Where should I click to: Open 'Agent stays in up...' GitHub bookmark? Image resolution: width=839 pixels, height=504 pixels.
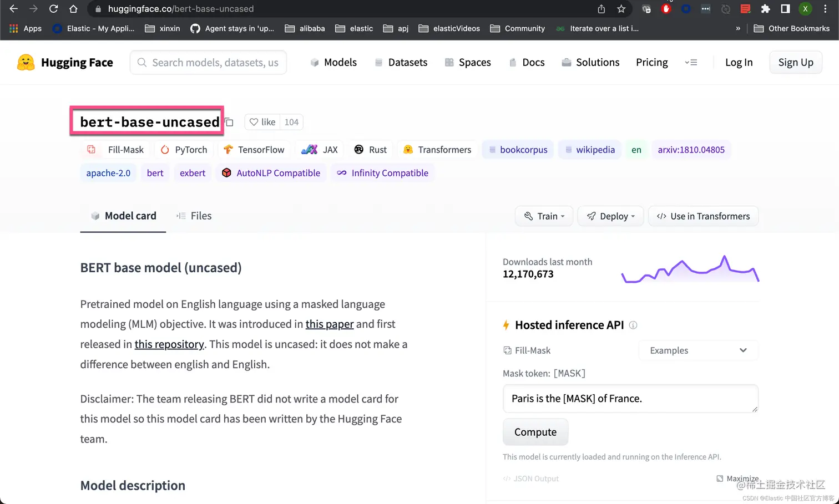[x=233, y=28]
